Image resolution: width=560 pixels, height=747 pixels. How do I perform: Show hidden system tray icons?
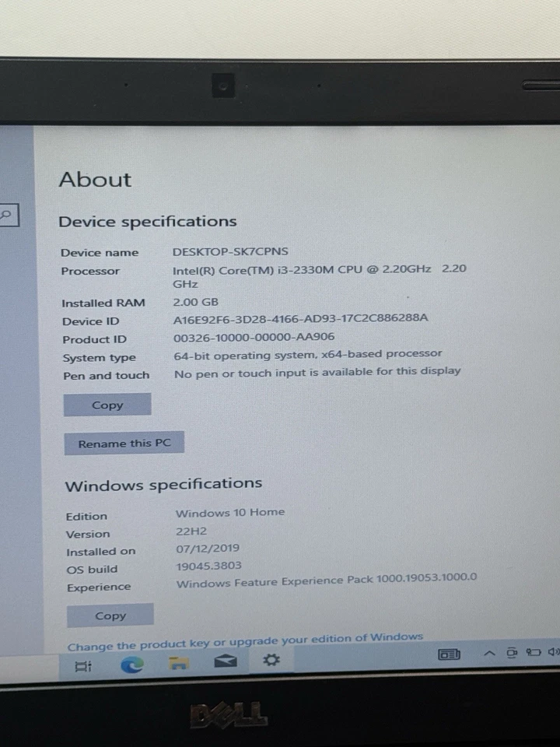tap(489, 653)
